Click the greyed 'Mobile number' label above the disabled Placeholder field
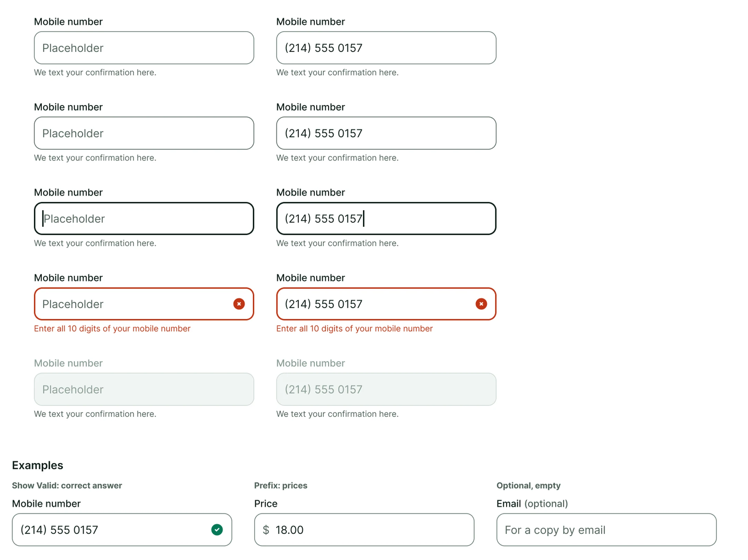 pyautogui.click(x=68, y=363)
